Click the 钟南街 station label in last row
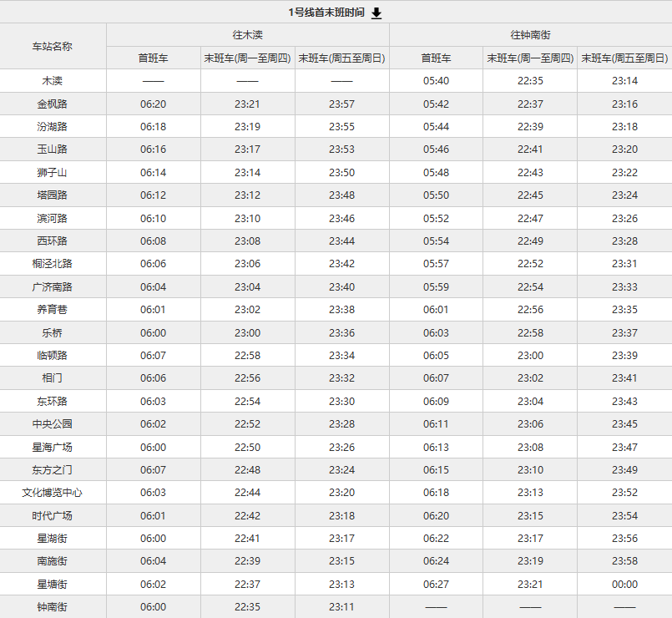Image resolution: width=672 pixels, height=618 pixels. 53,607
